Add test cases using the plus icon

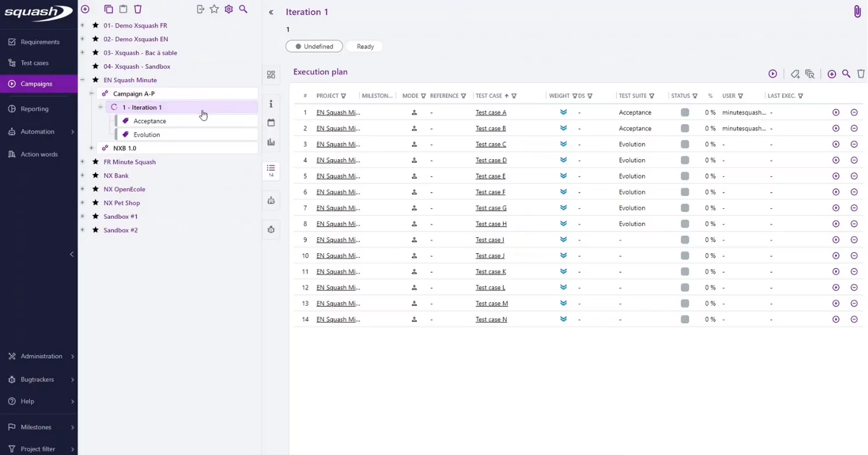(832, 74)
